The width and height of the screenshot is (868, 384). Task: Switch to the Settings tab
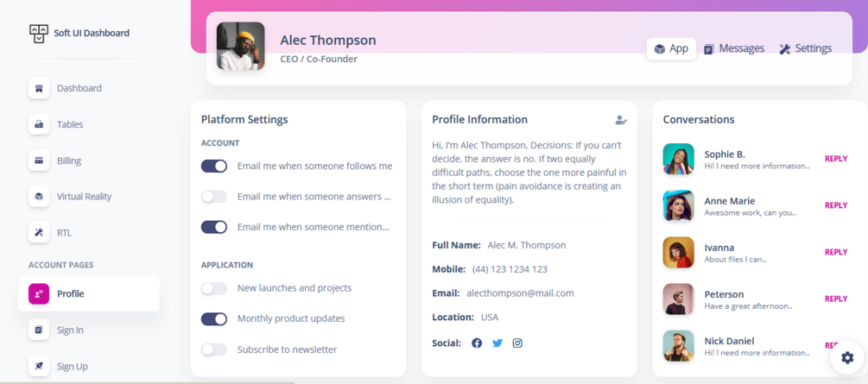[805, 48]
